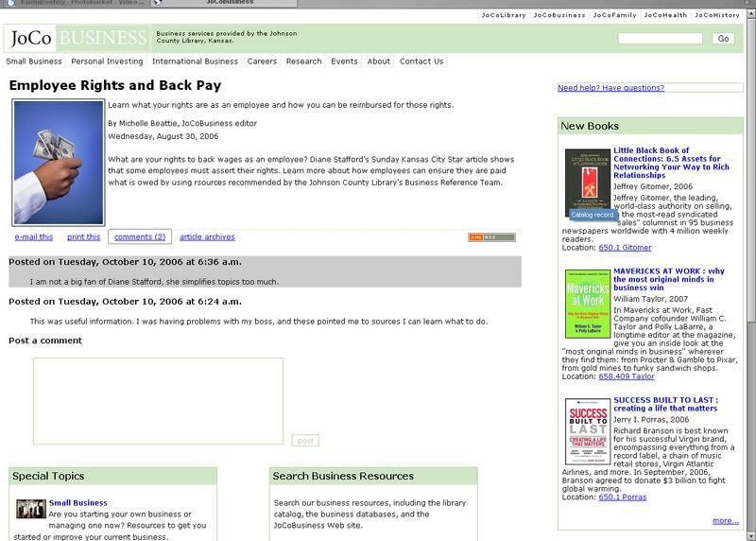Select the comments (2) tab
Image resolution: width=756 pixels, height=541 pixels.
point(140,237)
